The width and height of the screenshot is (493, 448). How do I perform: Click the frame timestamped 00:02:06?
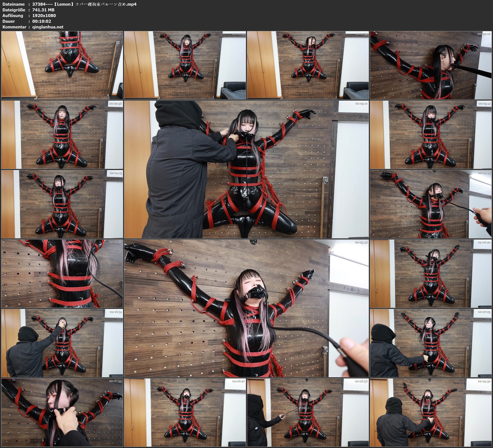pyautogui.click(x=431, y=65)
